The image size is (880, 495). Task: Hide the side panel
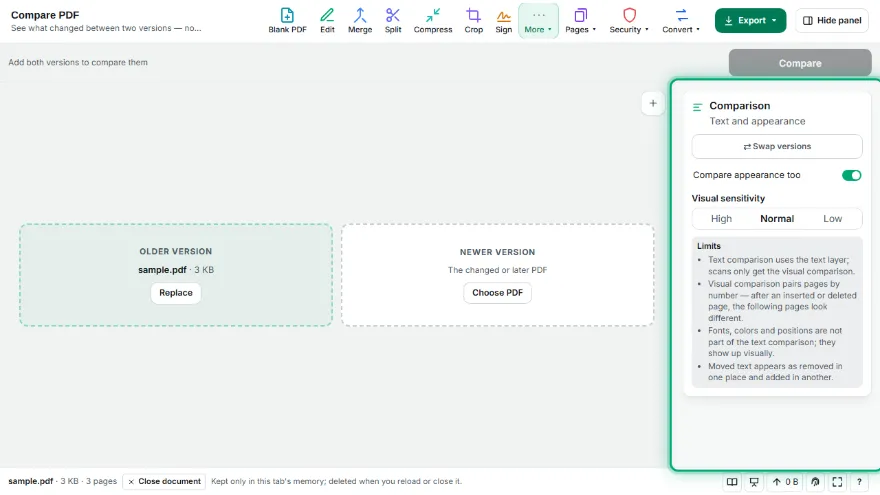pyautogui.click(x=832, y=21)
